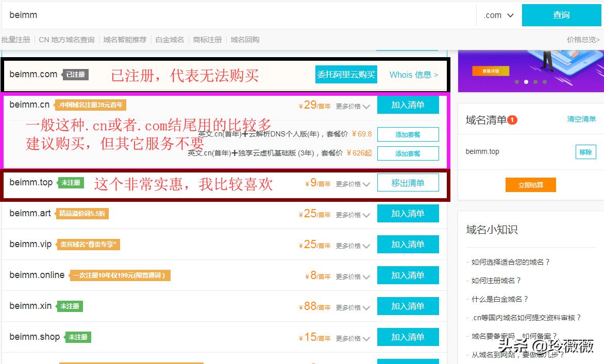Expand 更多价格 for beimm.cn

click(x=353, y=107)
